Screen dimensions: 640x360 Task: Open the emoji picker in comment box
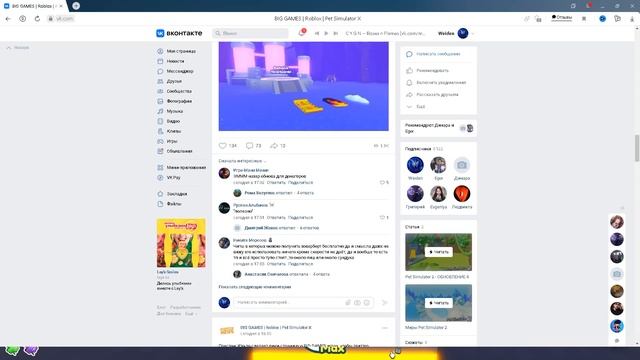click(x=367, y=302)
